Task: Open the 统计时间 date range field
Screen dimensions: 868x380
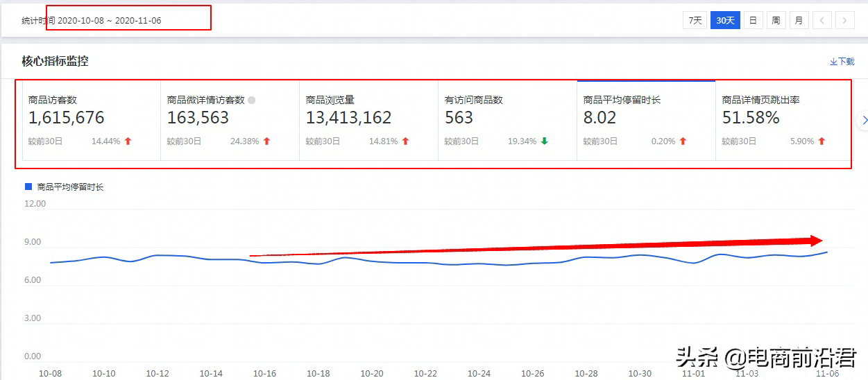Action: click(x=92, y=21)
